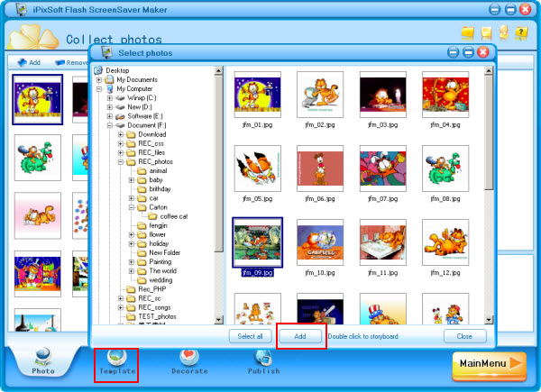Viewport: 541px width, 392px height.
Task: Select the jfm_01.jpg thumbnail
Action: pyautogui.click(x=257, y=95)
